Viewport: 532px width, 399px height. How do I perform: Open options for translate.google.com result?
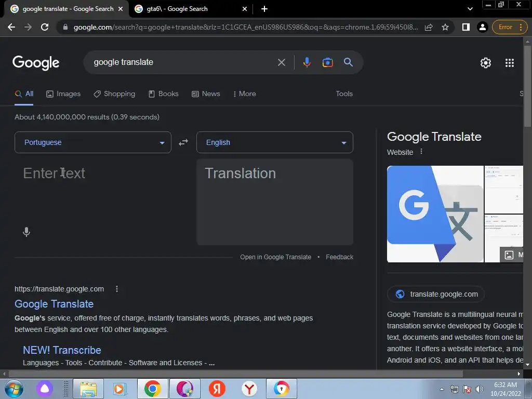pos(117,289)
